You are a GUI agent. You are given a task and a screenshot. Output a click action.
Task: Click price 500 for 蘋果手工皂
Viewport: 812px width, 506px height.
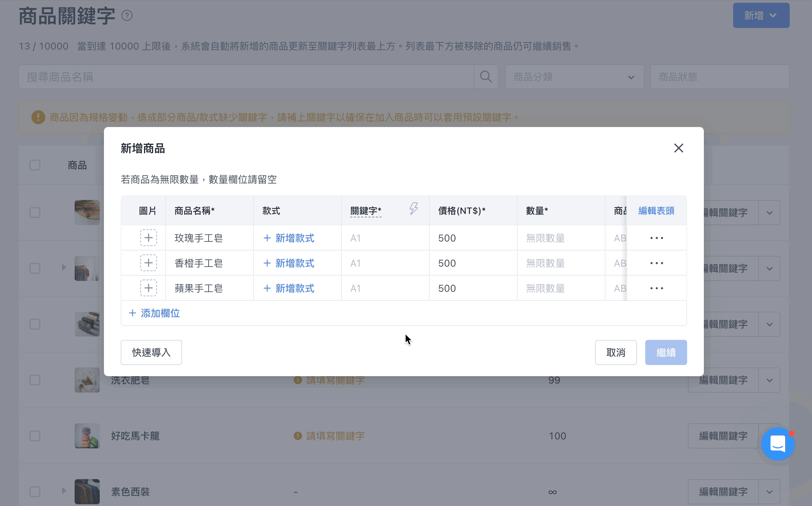(473, 288)
